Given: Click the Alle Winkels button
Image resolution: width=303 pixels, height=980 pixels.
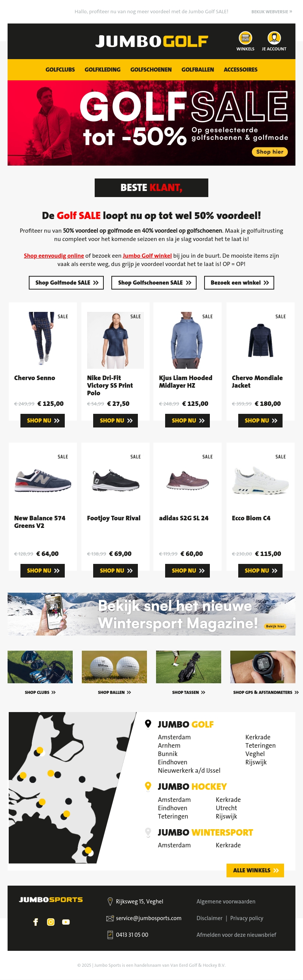Looking at the screenshot, I should point(255,870).
